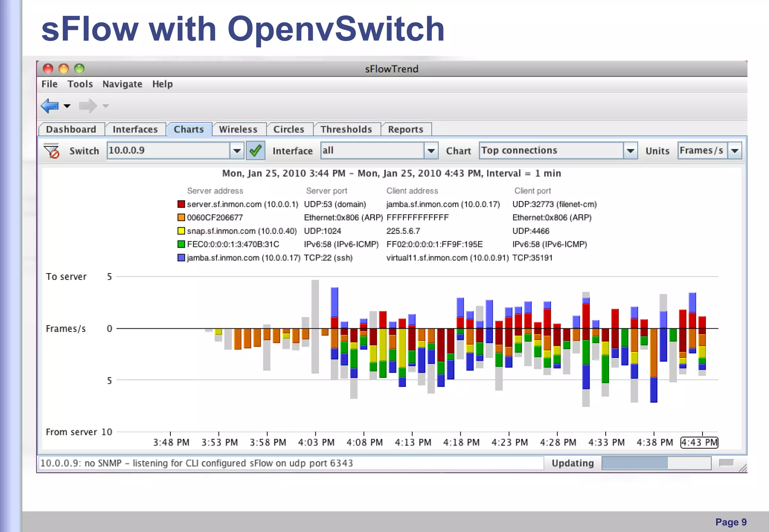The height and width of the screenshot is (532, 769).
Task: Expand the Switch 10.0.0.9 dropdown
Action: (237, 151)
